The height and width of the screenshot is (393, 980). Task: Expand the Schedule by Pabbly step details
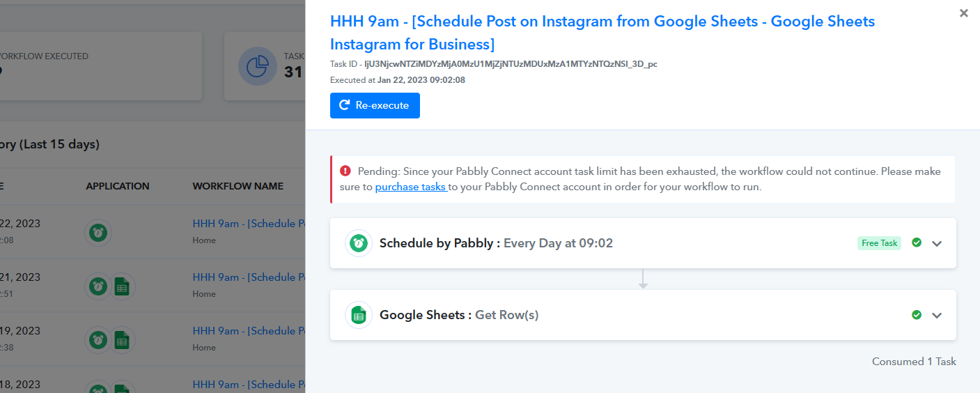[x=937, y=243]
